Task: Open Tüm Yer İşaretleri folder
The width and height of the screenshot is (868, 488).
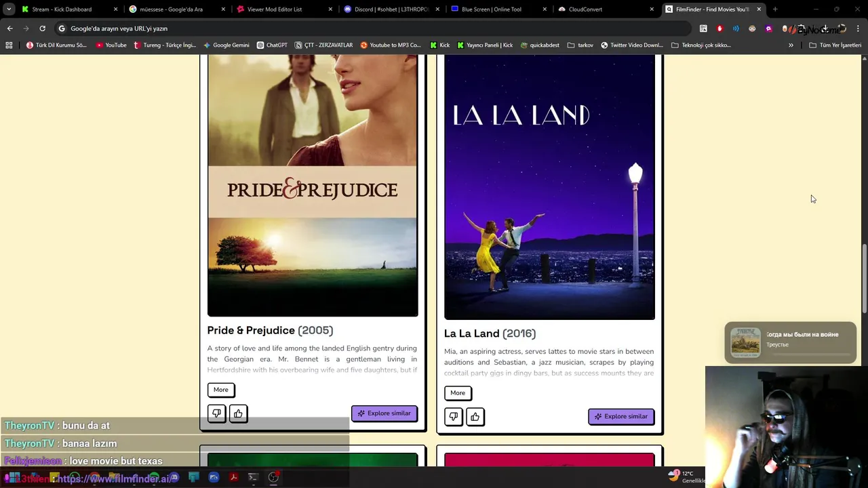Action: coord(835,45)
